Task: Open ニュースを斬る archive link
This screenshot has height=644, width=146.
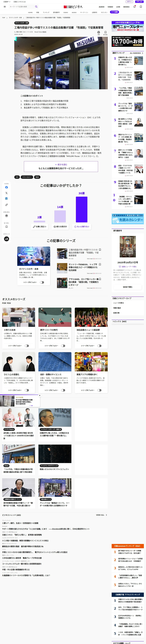Action: coord(119,303)
